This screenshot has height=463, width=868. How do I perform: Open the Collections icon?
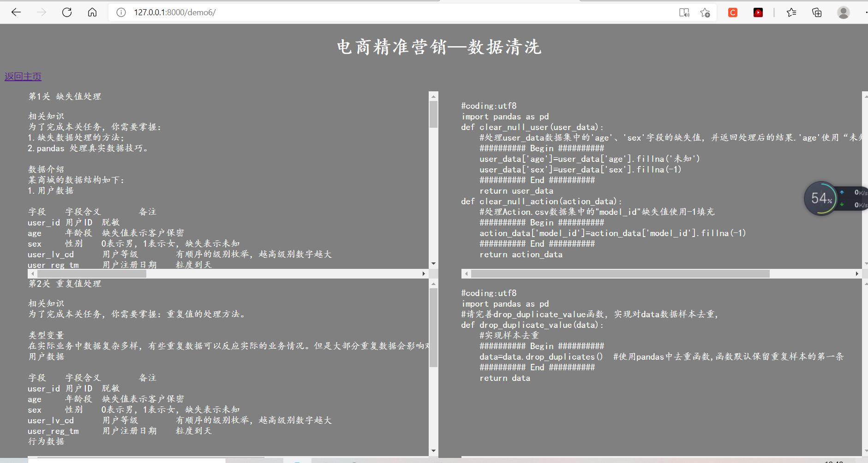click(x=817, y=12)
